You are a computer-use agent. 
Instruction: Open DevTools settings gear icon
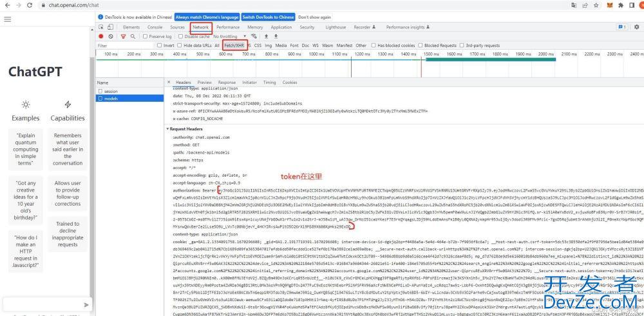[x=637, y=27]
